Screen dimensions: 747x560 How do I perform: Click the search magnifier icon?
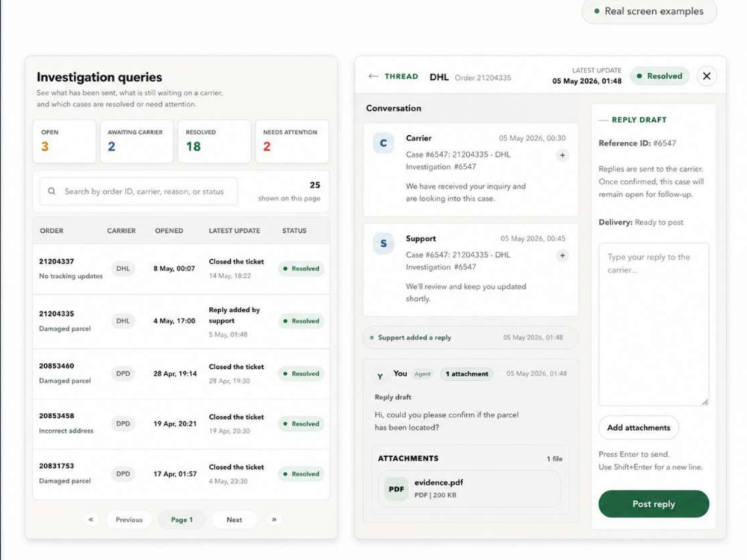[x=52, y=191]
